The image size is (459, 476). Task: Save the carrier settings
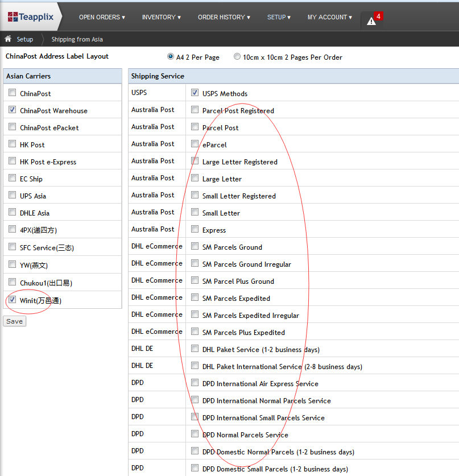point(15,321)
